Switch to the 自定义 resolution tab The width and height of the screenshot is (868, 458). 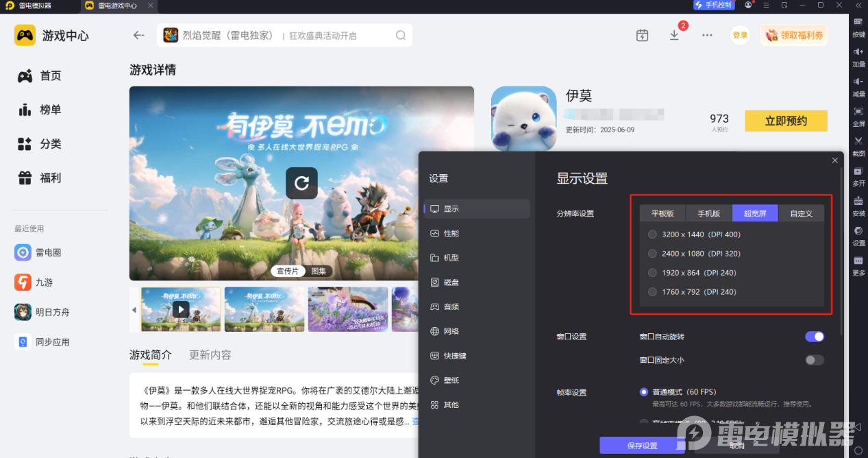click(x=800, y=213)
